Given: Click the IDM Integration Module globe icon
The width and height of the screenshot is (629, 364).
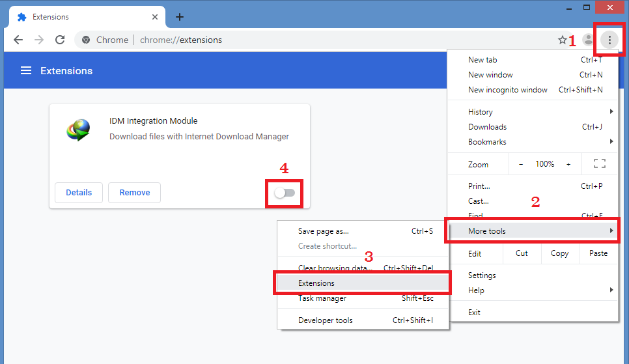Looking at the screenshot, I should (79, 130).
